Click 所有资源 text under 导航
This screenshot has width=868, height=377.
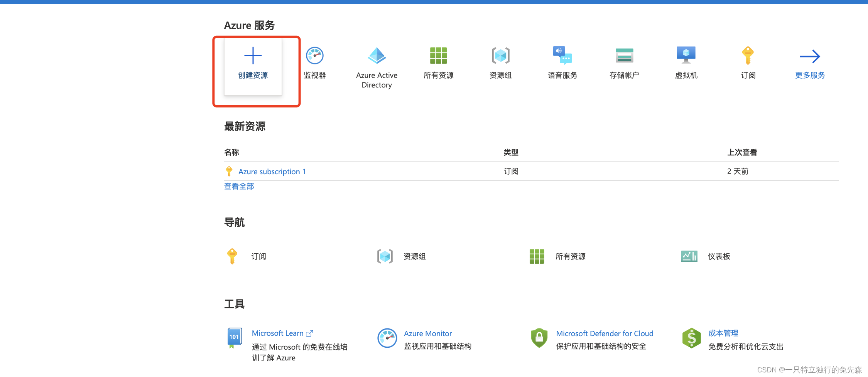pyautogui.click(x=571, y=256)
